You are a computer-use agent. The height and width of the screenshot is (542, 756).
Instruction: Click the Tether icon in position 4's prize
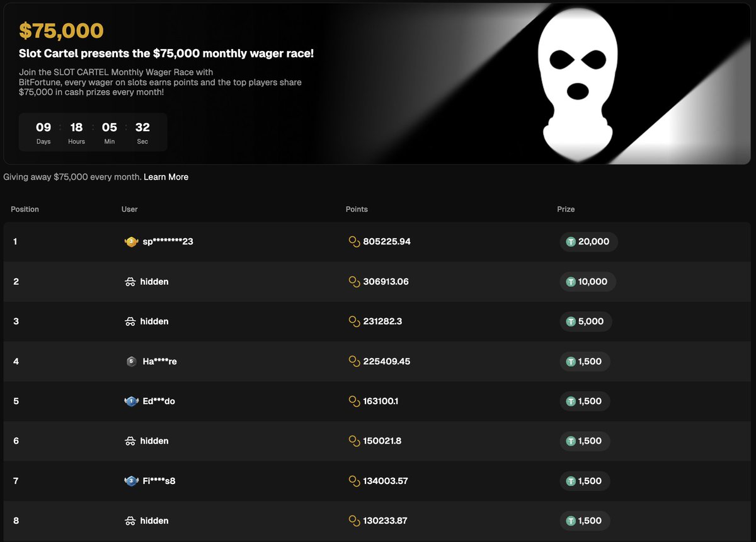pyautogui.click(x=571, y=361)
